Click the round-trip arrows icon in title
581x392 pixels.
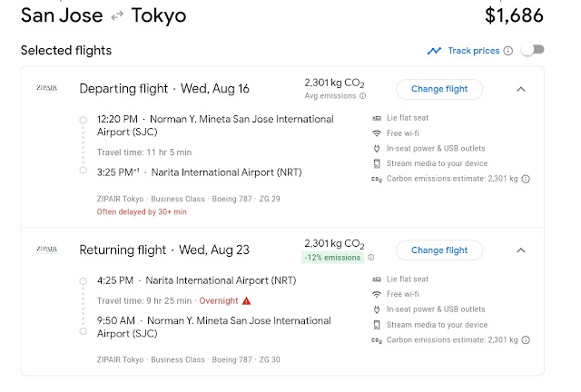point(117,16)
